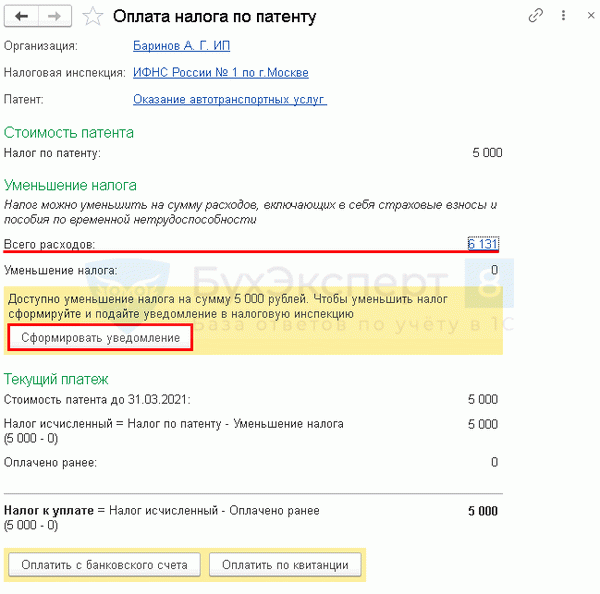Open the three-dot more options menu

[563, 15]
